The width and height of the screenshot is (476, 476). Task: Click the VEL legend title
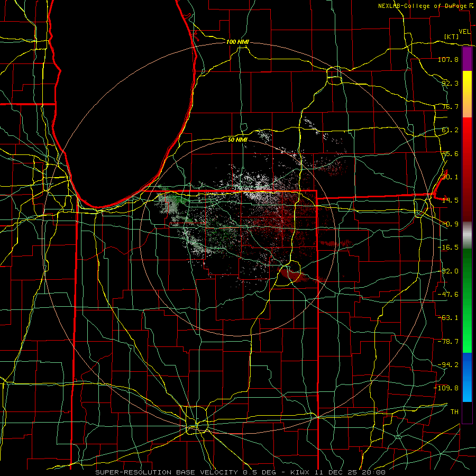464,32
